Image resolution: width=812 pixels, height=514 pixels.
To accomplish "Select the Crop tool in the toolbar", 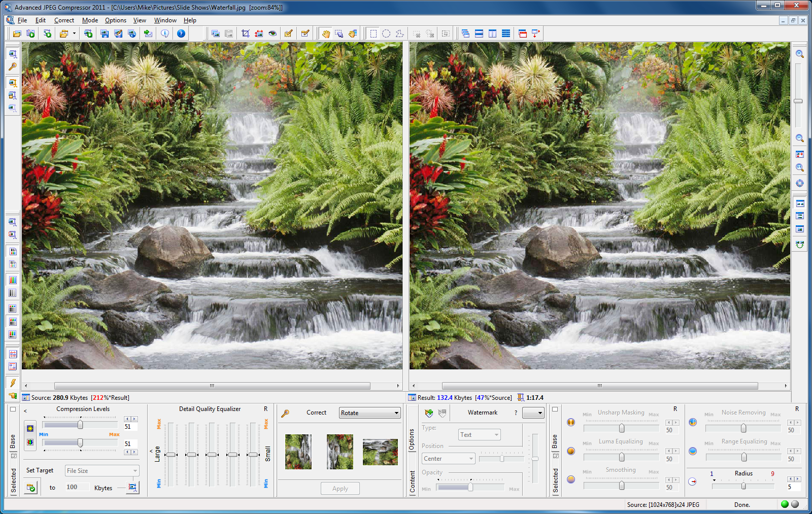I will [245, 33].
